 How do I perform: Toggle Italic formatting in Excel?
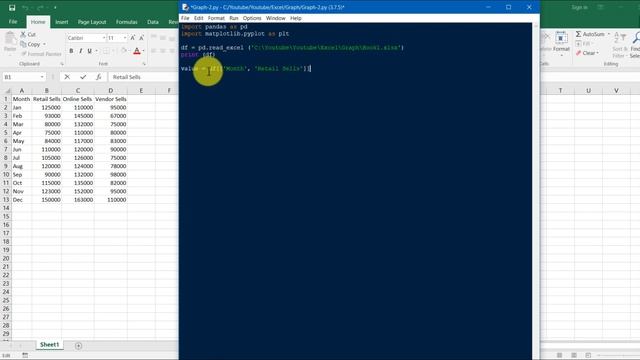coord(80,51)
